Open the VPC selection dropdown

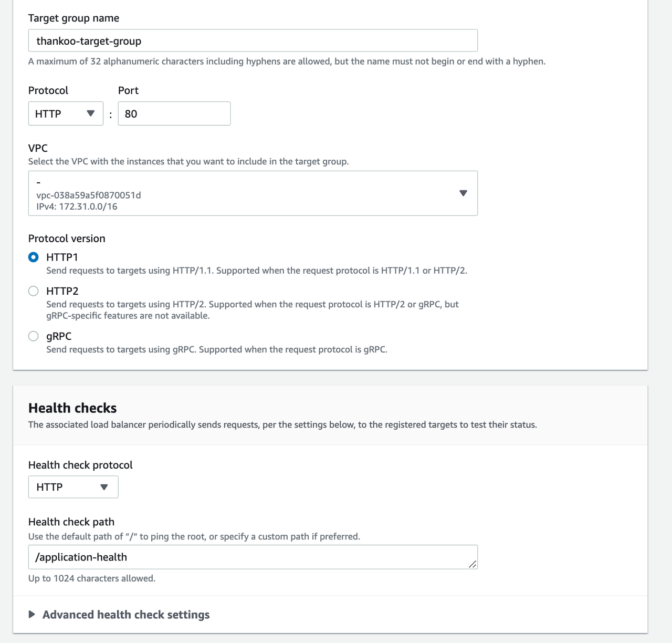click(x=253, y=193)
